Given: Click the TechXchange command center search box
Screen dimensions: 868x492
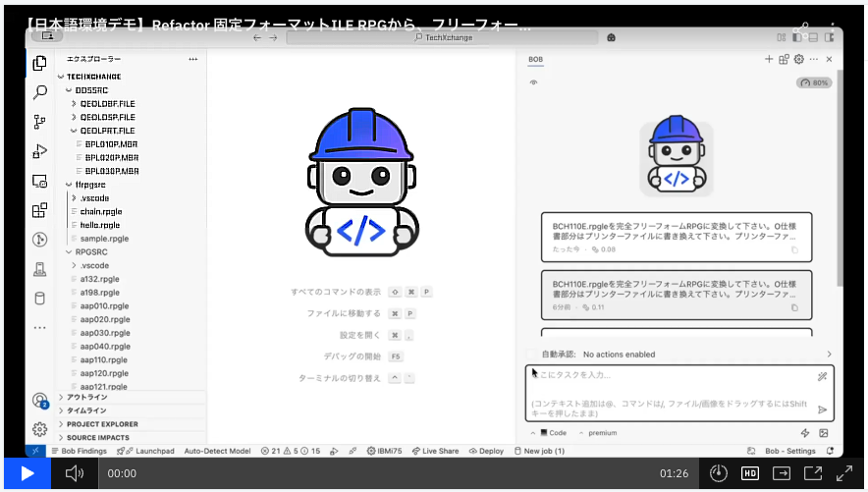Looking at the screenshot, I should [442, 37].
